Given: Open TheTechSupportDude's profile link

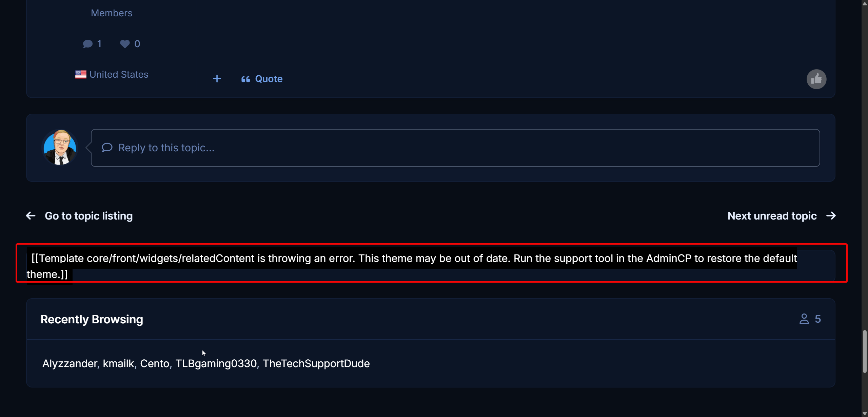Looking at the screenshot, I should coord(316,363).
